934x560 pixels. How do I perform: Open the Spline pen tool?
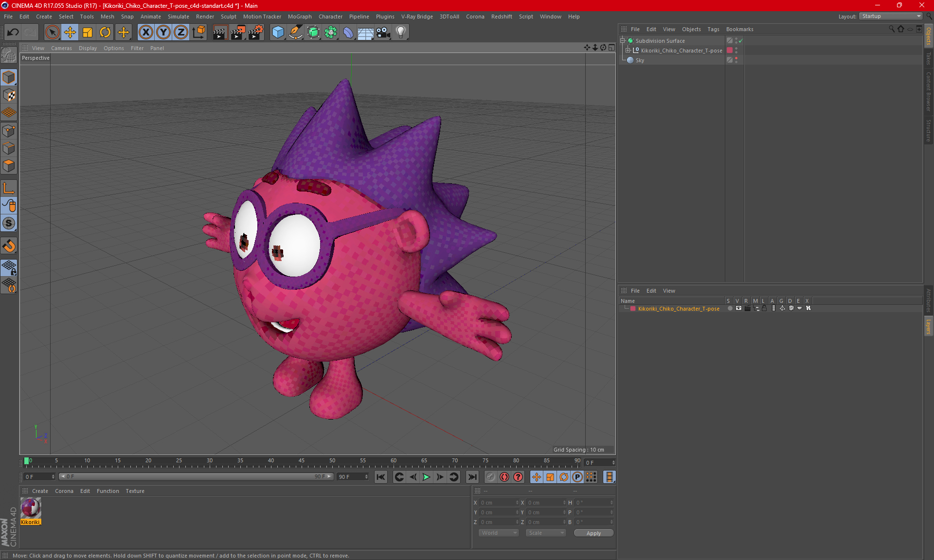(x=295, y=33)
